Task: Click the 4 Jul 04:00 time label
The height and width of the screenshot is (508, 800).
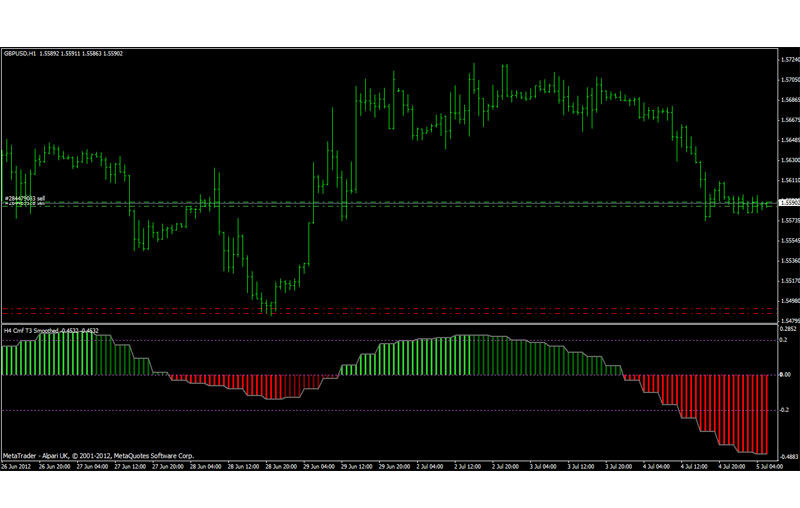Action: pyautogui.click(x=656, y=467)
